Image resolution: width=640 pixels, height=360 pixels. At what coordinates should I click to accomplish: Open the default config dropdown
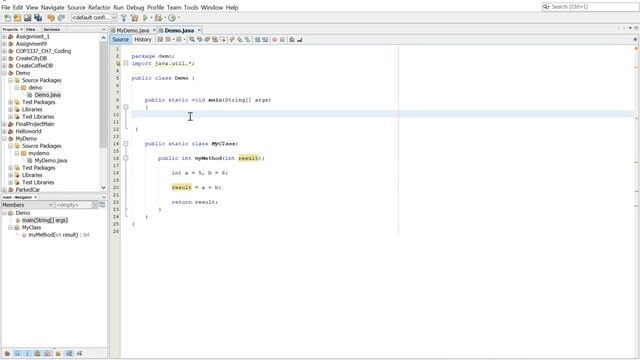click(x=94, y=18)
